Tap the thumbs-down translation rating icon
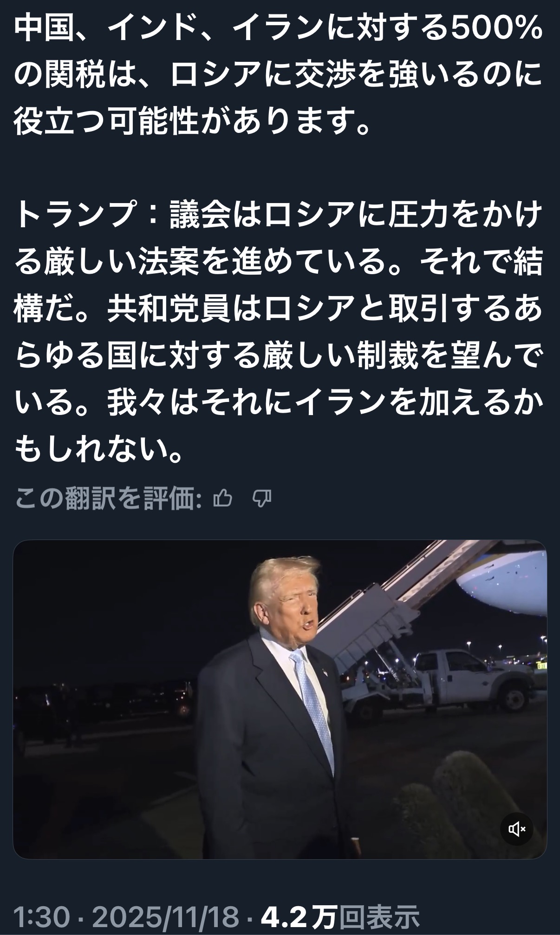The image size is (560, 935). pos(262,499)
